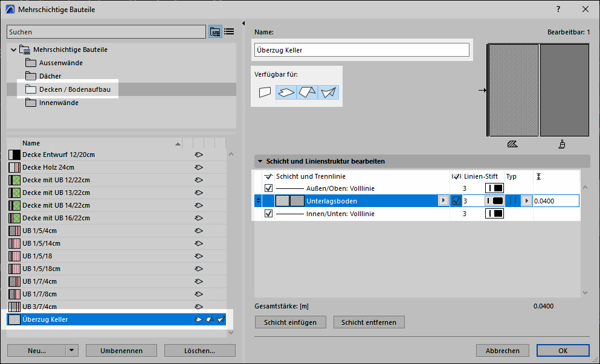Click the Schicht einfügen button
Viewport: 600px width, 364px height.
tap(290, 322)
